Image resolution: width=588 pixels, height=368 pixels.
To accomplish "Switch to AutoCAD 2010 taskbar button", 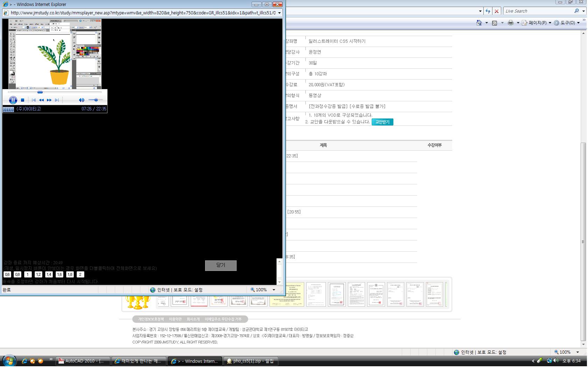I will click(83, 361).
